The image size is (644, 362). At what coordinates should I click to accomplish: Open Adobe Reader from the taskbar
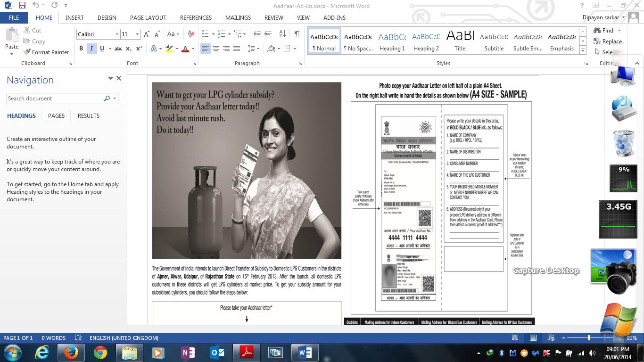[246, 353]
